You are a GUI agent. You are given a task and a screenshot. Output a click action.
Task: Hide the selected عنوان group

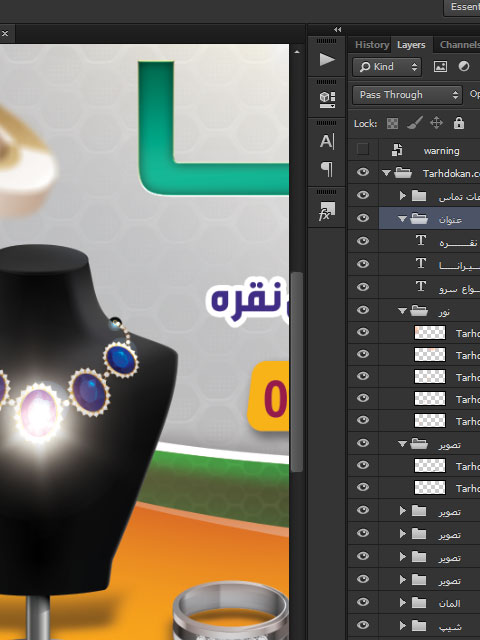coord(363,218)
